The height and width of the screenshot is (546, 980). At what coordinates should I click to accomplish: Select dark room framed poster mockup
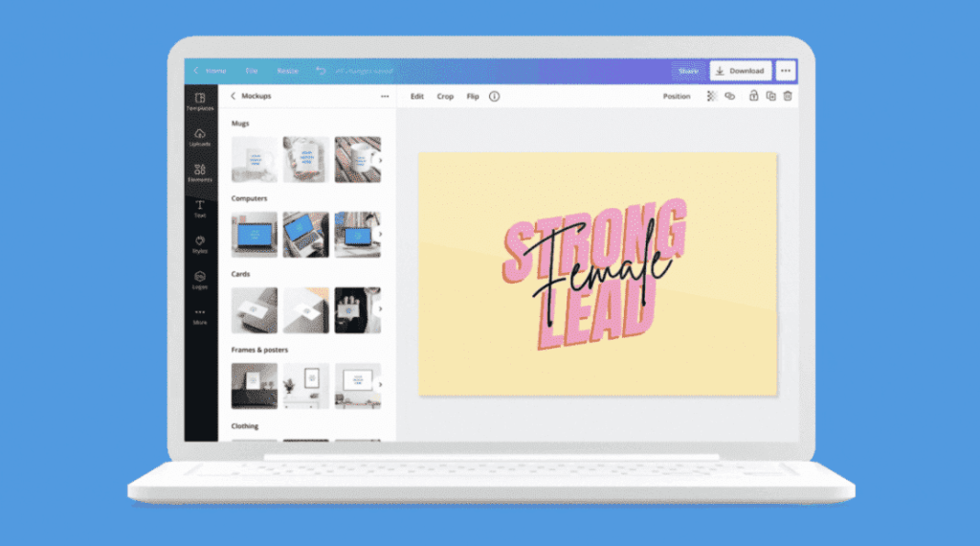click(255, 386)
